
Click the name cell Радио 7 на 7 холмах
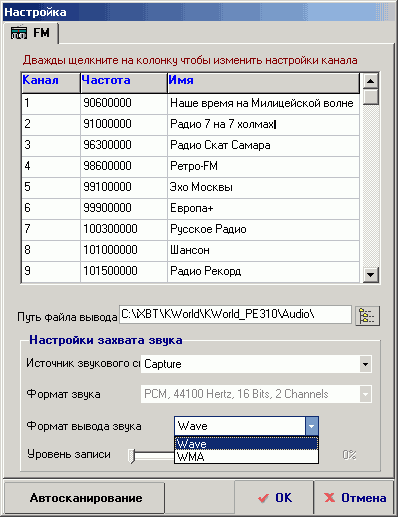pyautogui.click(x=263, y=125)
